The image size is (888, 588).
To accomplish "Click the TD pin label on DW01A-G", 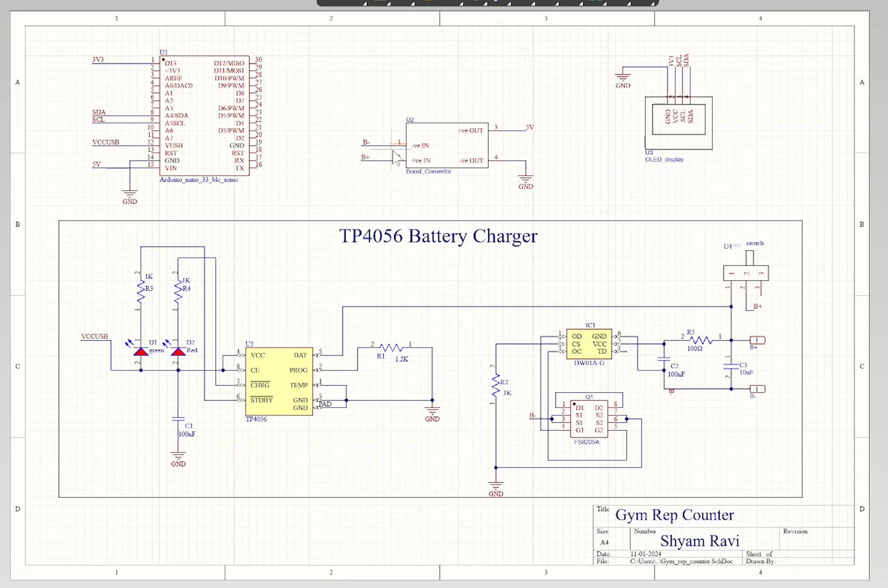I will tap(602, 351).
